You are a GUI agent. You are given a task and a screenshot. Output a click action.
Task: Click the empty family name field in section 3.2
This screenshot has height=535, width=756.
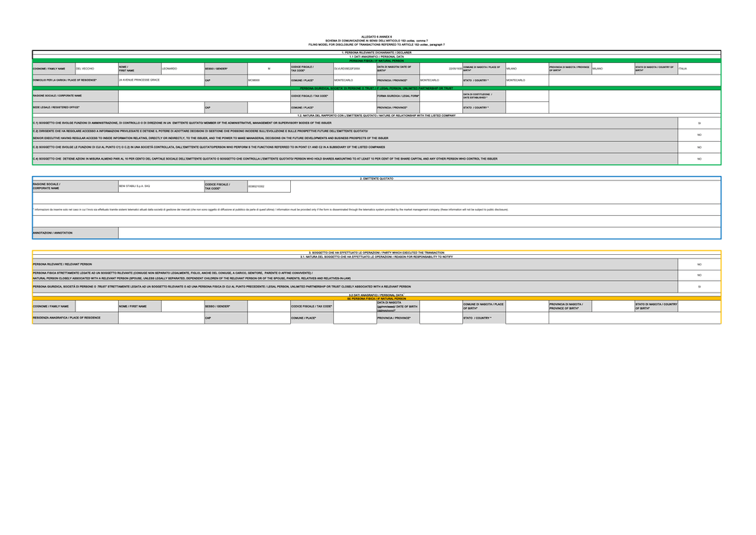click(97, 307)
